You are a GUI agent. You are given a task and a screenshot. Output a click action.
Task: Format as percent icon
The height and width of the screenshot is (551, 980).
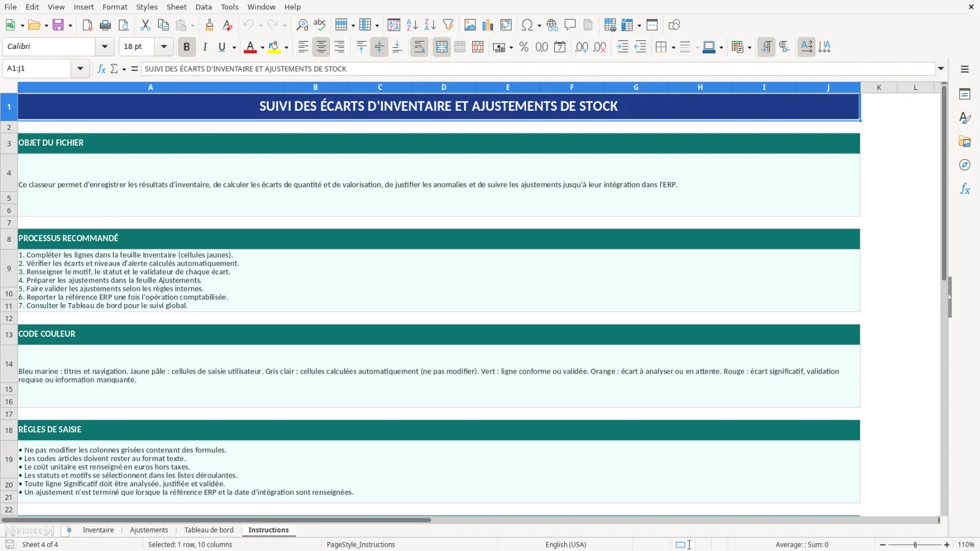[x=524, y=47]
